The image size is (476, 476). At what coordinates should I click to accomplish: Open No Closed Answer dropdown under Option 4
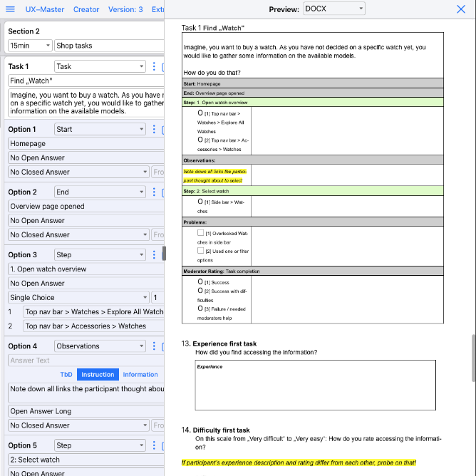tap(78, 425)
